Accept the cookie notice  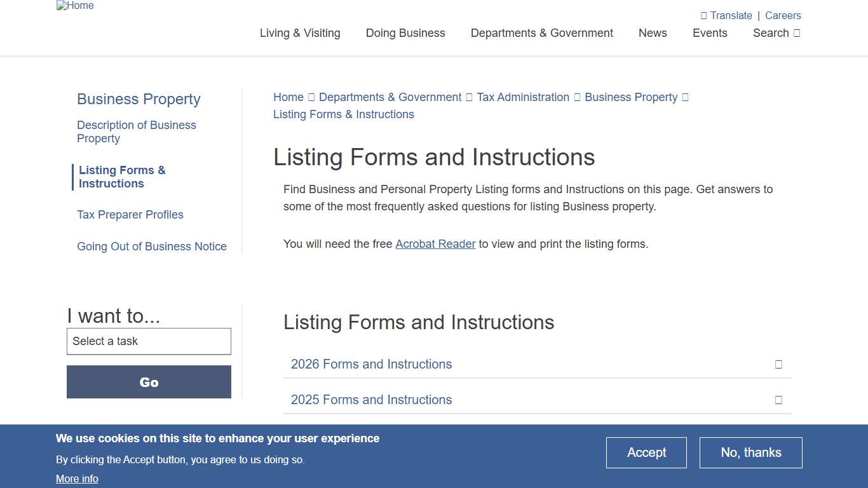(x=646, y=452)
